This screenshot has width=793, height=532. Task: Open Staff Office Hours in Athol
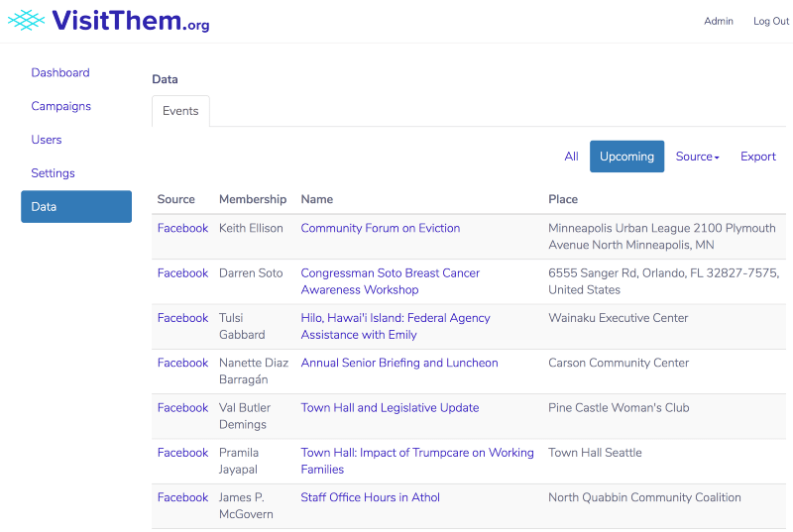coord(370,497)
